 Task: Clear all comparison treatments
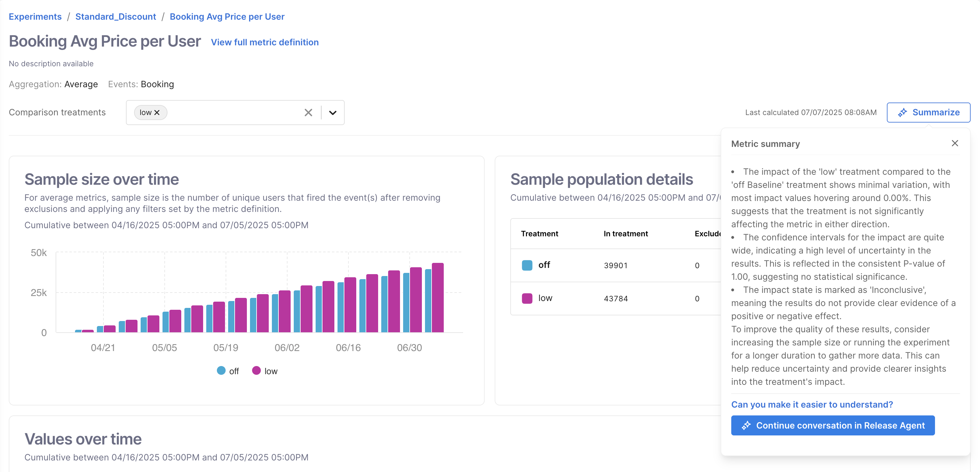pyautogui.click(x=308, y=113)
